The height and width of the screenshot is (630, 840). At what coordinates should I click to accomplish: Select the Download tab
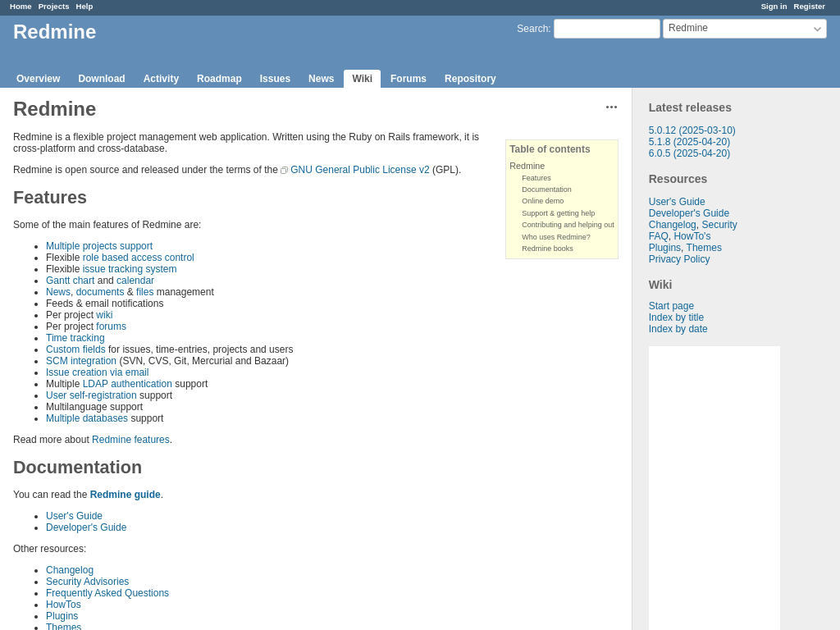pyautogui.click(x=102, y=79)
